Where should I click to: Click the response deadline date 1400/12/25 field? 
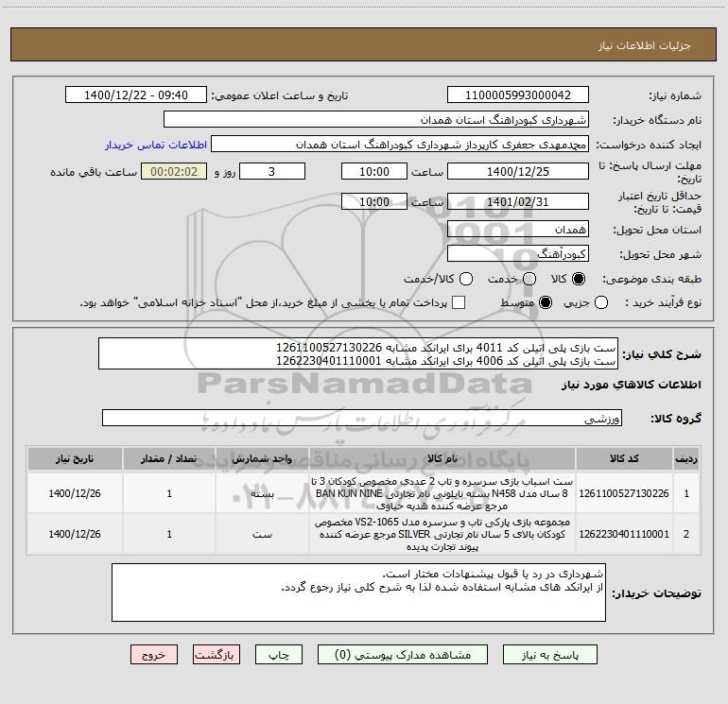coord(518,171)
